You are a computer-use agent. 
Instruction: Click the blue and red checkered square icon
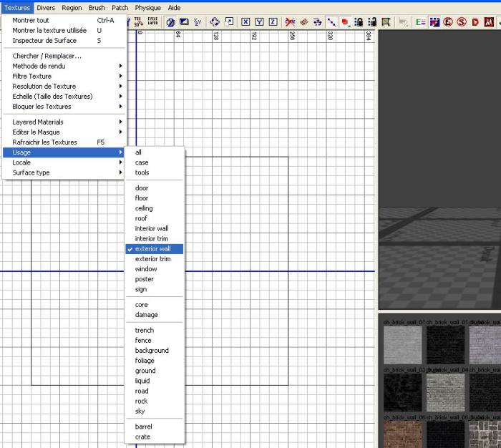coord(434,21)
